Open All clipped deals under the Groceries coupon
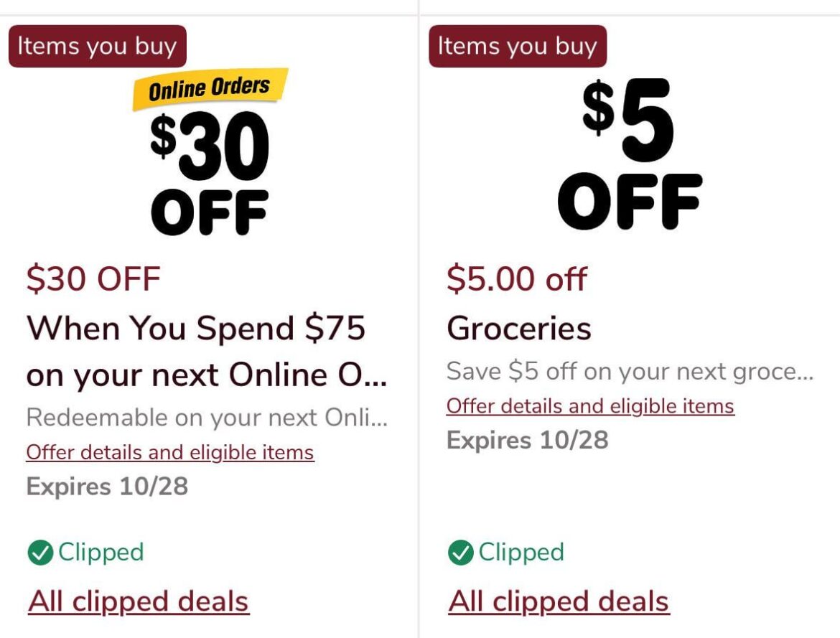The image size is (840, 638). 558,601
